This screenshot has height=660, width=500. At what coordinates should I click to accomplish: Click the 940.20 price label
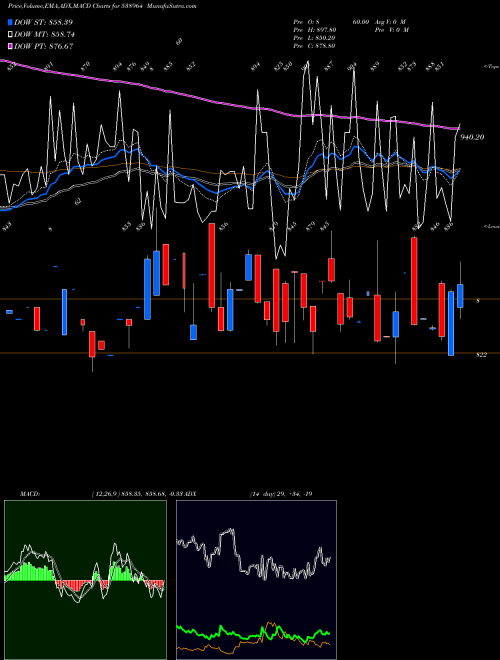(472, 137)
